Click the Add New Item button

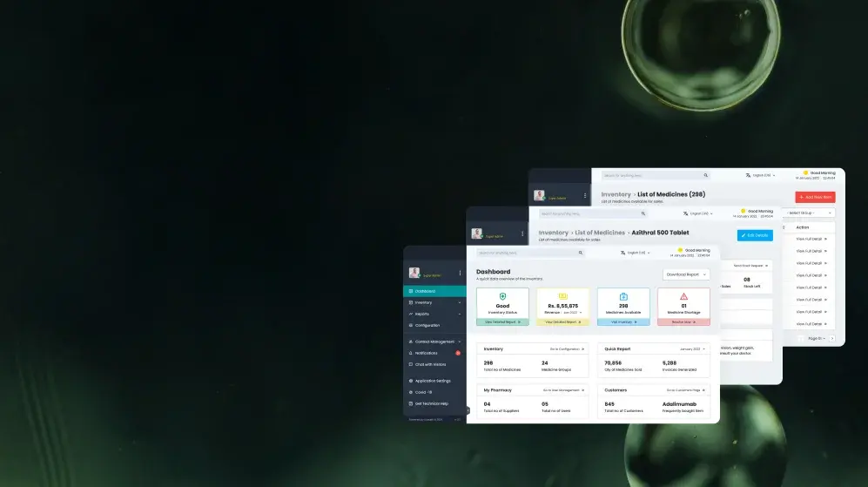pos(815,198)
